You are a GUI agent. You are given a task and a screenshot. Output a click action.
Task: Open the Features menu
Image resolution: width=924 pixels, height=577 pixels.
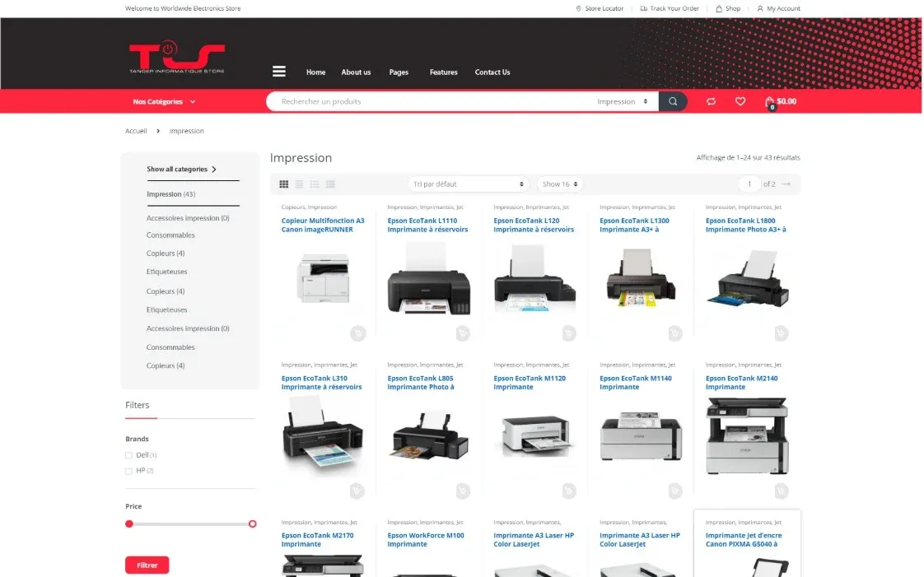pos(443,72)
